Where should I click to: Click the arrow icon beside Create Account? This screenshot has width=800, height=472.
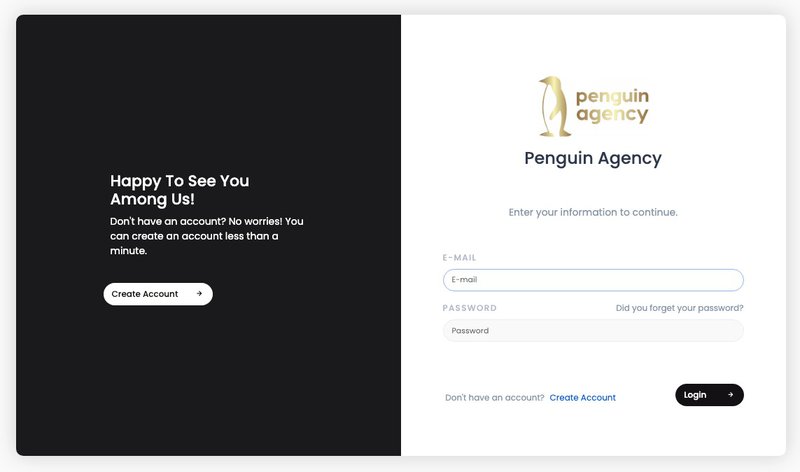(199, 294)
